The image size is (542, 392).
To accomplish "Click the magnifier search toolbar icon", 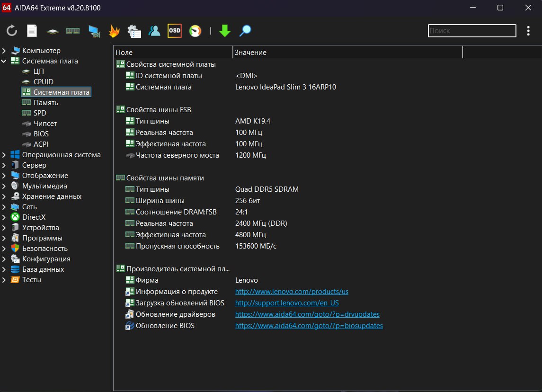I will tap(245, 31).
